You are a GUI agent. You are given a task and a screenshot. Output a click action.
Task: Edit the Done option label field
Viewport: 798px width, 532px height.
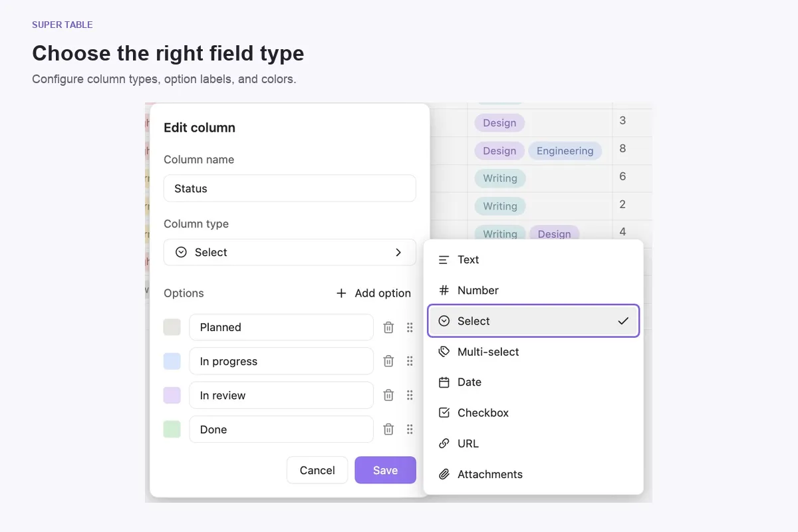281,430
